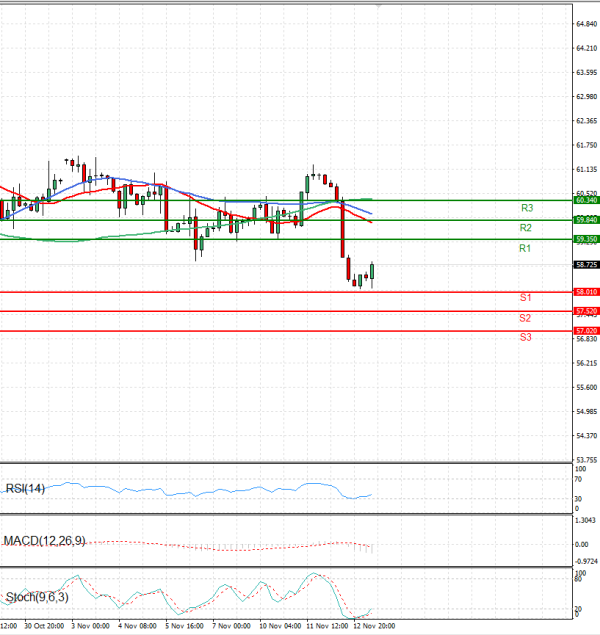600x635 pixels.
Task: Click the R2 resistance label
Action: 524,228
